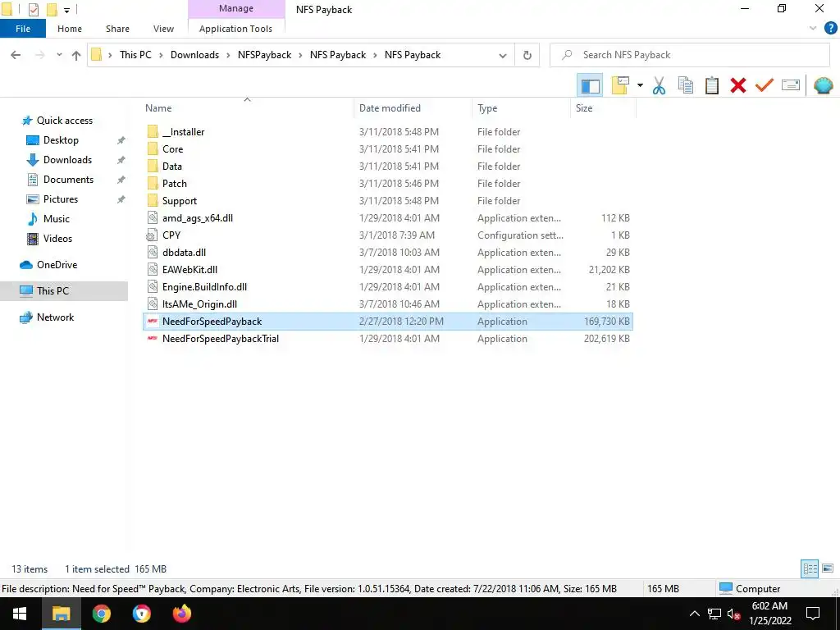Toggle the navigation pane toolbar button

tap(590, 85)
